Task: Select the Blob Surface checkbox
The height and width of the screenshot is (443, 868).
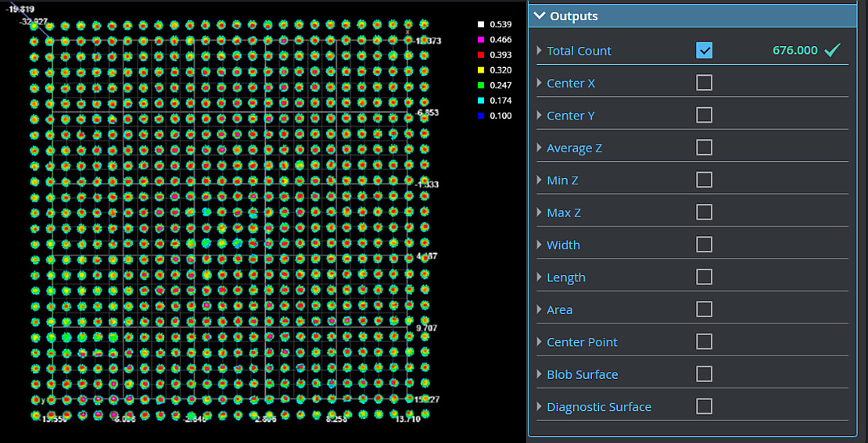Action: 704,374
